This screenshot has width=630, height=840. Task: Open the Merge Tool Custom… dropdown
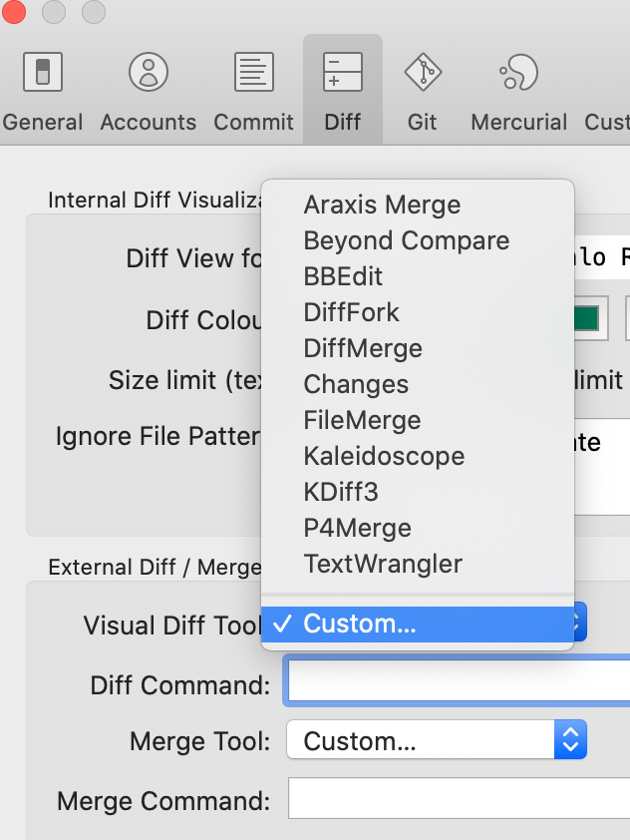coord(437,740)
